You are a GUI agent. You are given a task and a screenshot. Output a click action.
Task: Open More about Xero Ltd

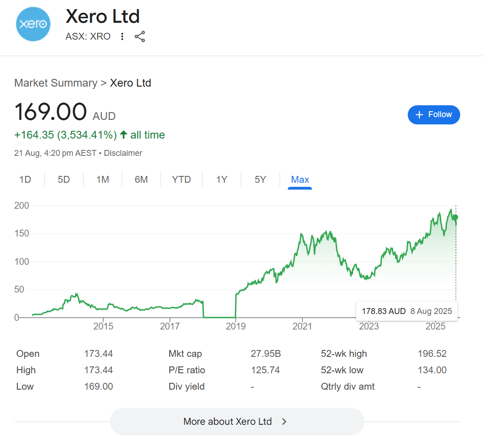(237, 422)
